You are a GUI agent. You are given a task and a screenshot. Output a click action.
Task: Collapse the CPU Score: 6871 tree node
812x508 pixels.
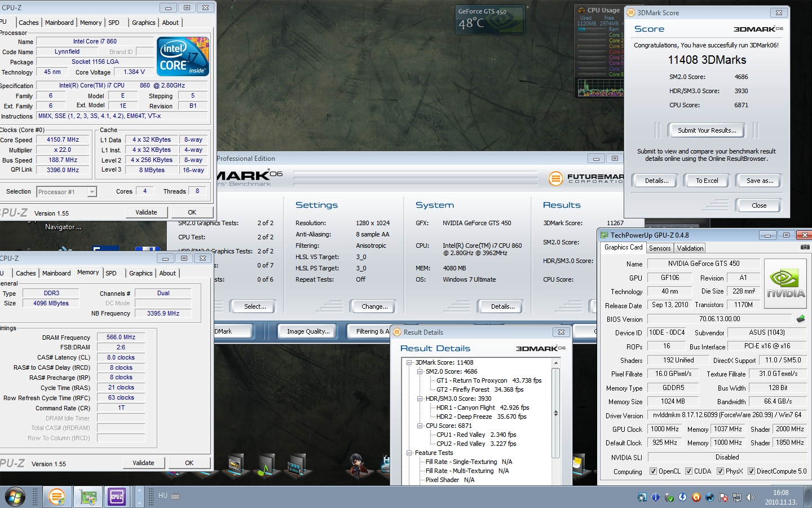pos(420,426)
